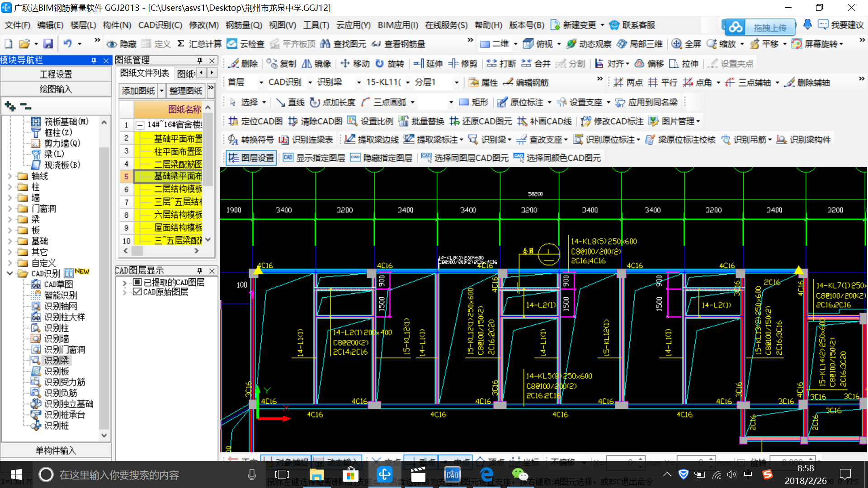The width and height of the screenshot is (868, 488).
Task: Select the 镜像 mirror tool
Action: click(316, 64)
